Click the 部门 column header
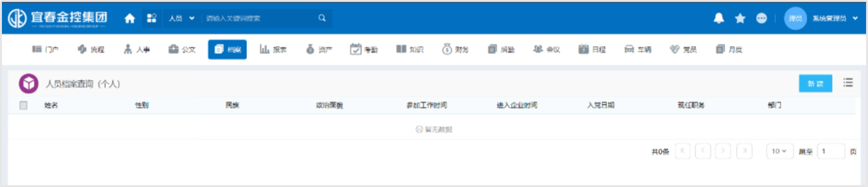The image size is (868, 187). click(x=774, y=105)
